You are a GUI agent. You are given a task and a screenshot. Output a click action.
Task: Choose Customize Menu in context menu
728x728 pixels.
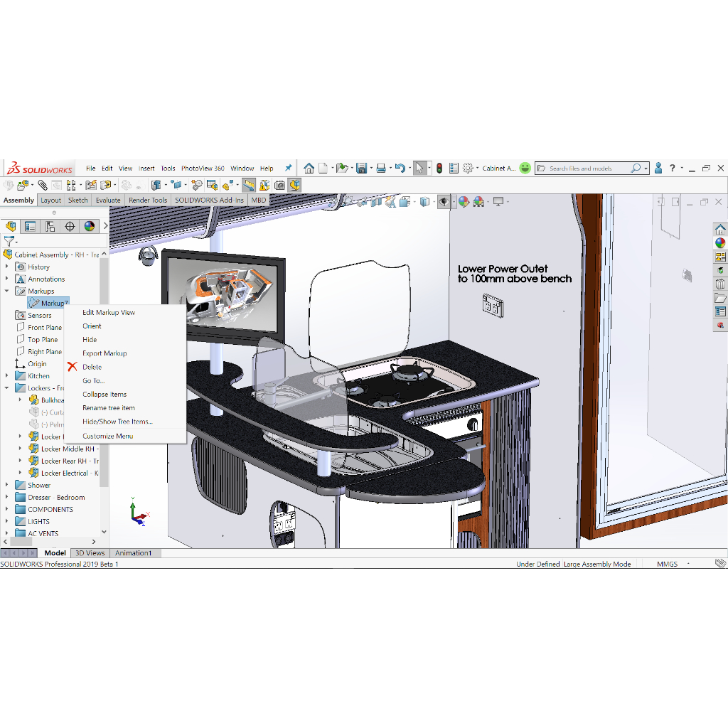[108, 436]
